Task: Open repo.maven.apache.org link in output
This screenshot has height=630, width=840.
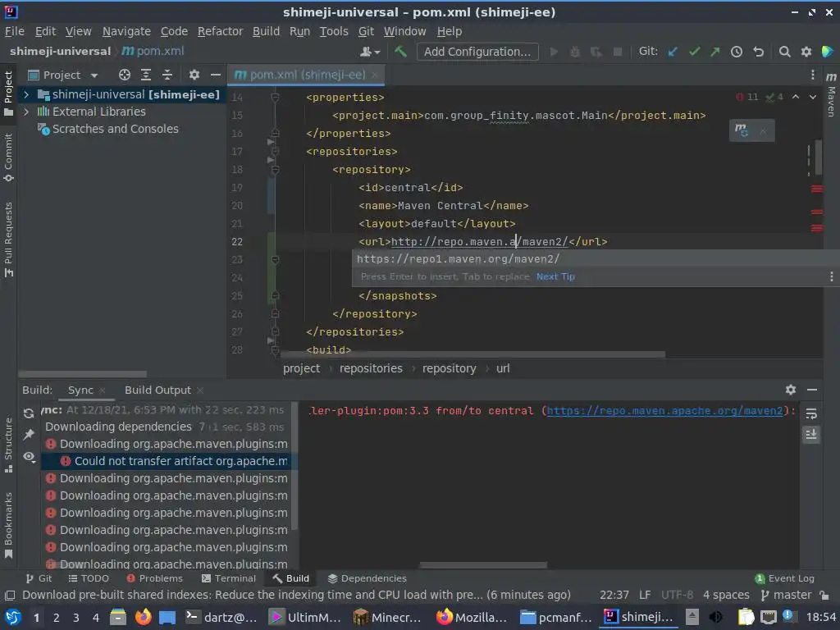Action: tap(664, 411)
